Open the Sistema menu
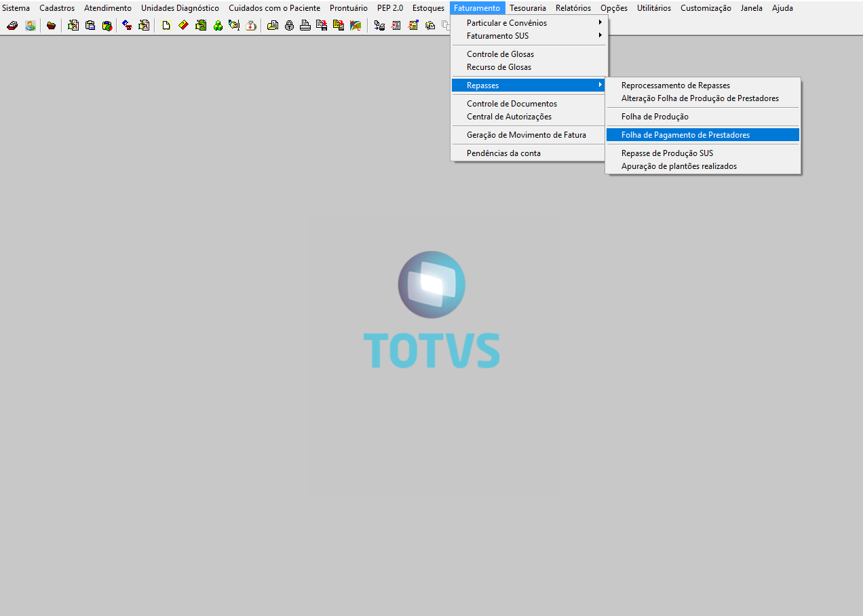 point(16,8)
